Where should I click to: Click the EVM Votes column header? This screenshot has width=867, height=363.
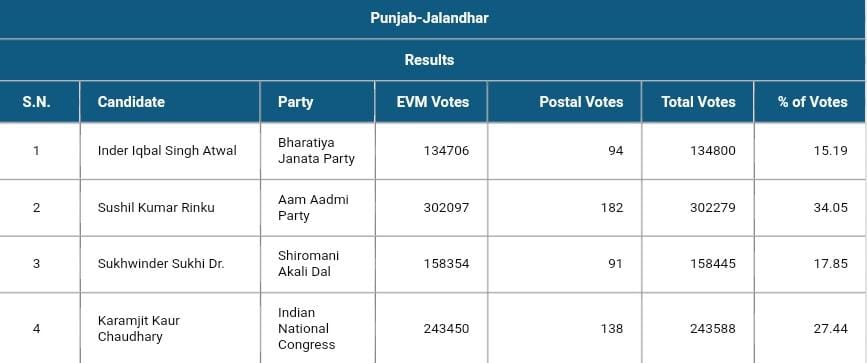(431, 102)
